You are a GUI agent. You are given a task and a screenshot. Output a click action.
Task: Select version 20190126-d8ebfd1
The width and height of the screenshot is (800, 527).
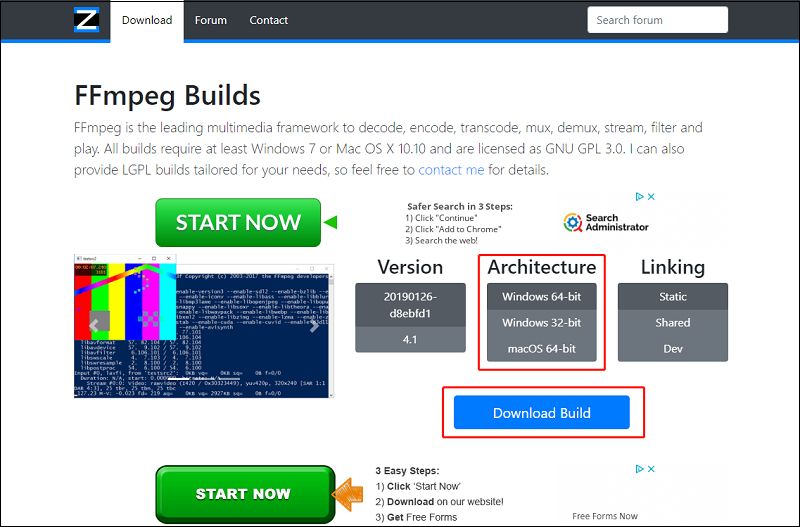[x=410, y=305]
